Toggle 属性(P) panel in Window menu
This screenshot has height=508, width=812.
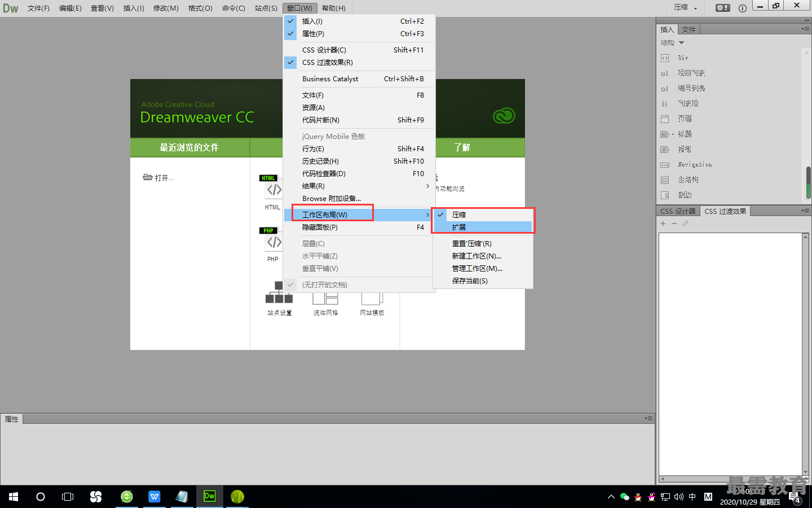(x=359, y=33)
